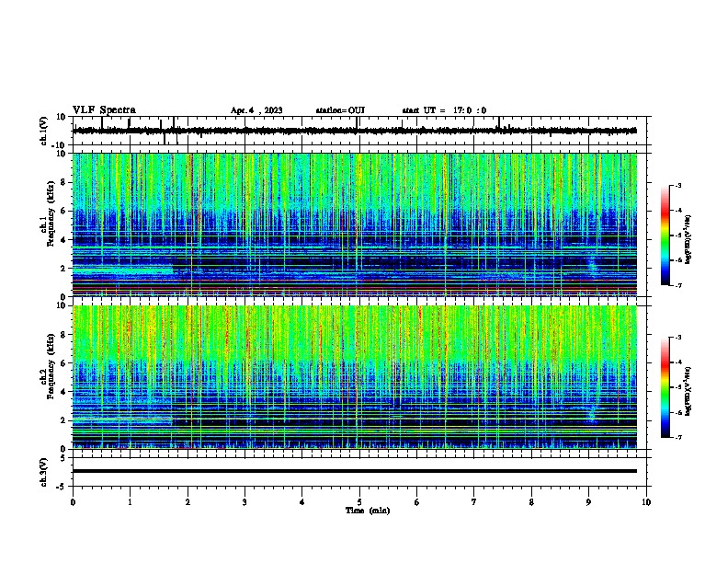Click the ch.1 spectrogram color scale bar

point(665,236)
